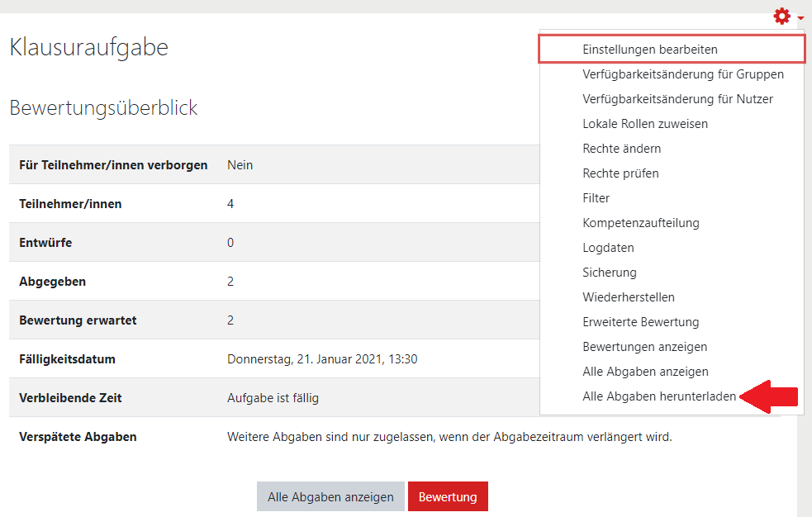Open Verfügbarkeitsänderung für Gruppen
The image size is (812, 517).
(x=672, y=74)
